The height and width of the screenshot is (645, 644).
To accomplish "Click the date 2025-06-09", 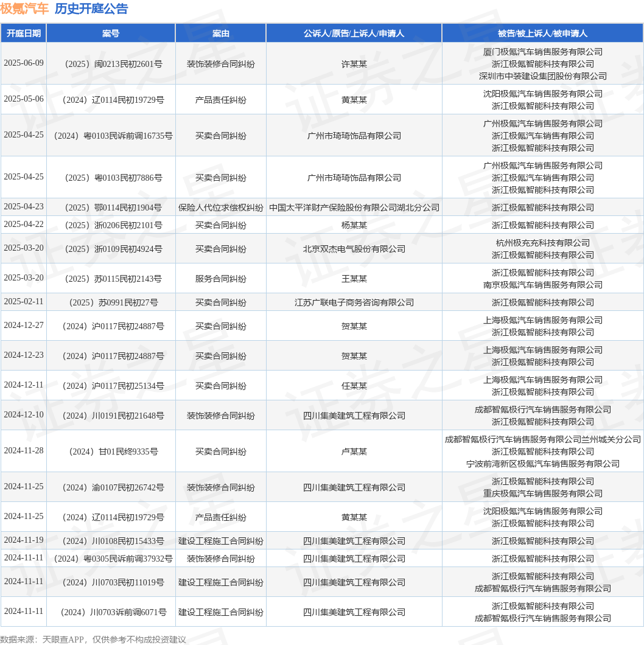I will (x=24, y=63).
